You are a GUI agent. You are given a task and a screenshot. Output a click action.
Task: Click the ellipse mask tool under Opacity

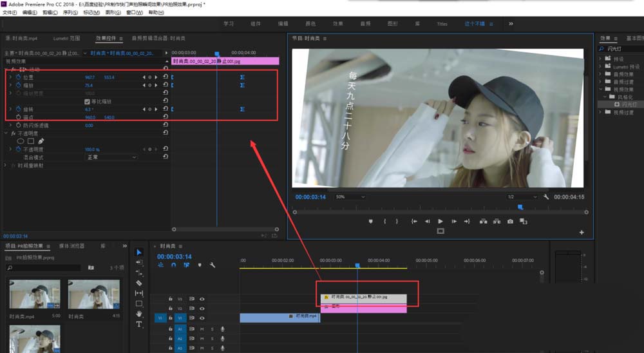[20, 141]
